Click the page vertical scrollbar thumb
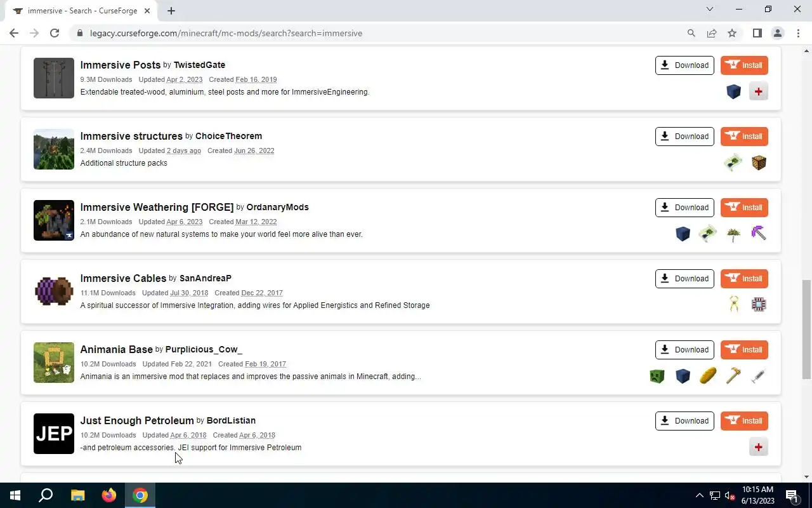Screen dimensions: 812x508 pos(807,329)
